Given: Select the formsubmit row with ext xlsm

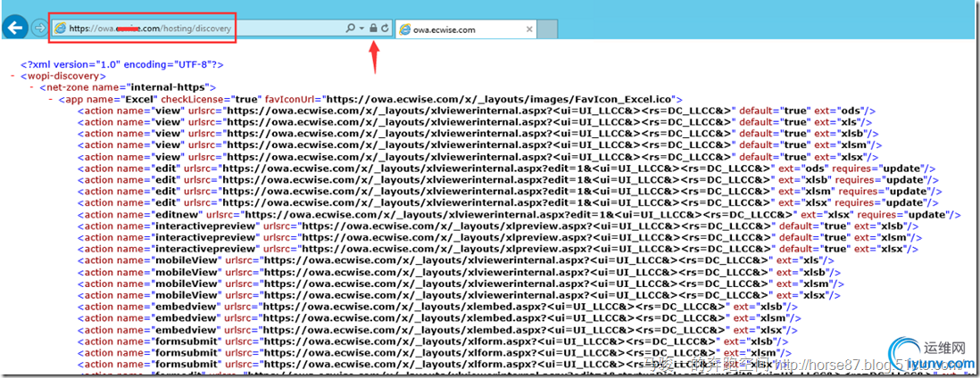Looking at the screenshot, I should pos(435,353).
